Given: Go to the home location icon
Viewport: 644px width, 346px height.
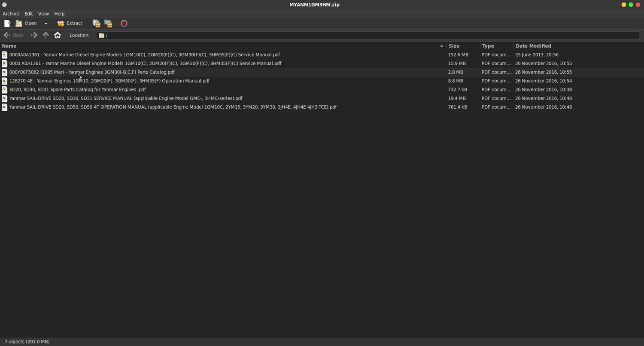Looking at the screenshot, I should [58, 35].
